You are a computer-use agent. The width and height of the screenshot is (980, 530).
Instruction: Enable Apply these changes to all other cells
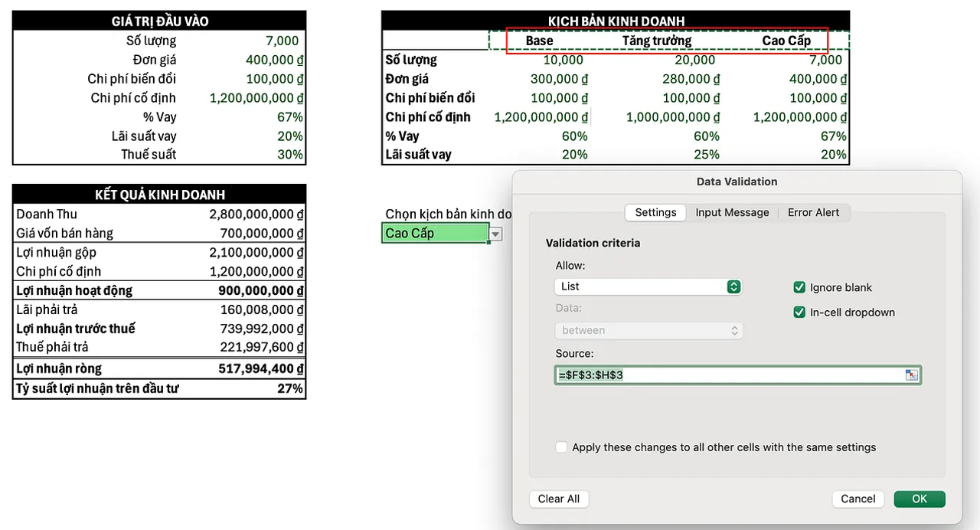(x=562, y=447)
